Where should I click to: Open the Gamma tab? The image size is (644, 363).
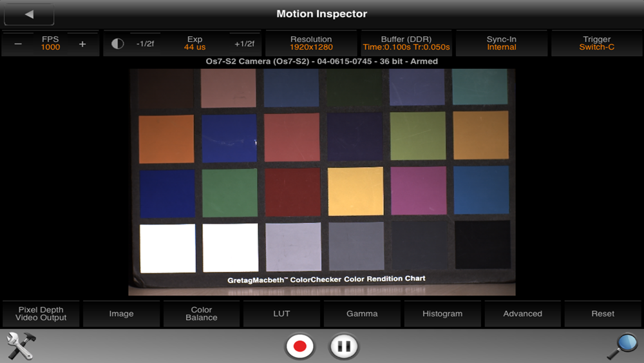click(x=362, y=313)
